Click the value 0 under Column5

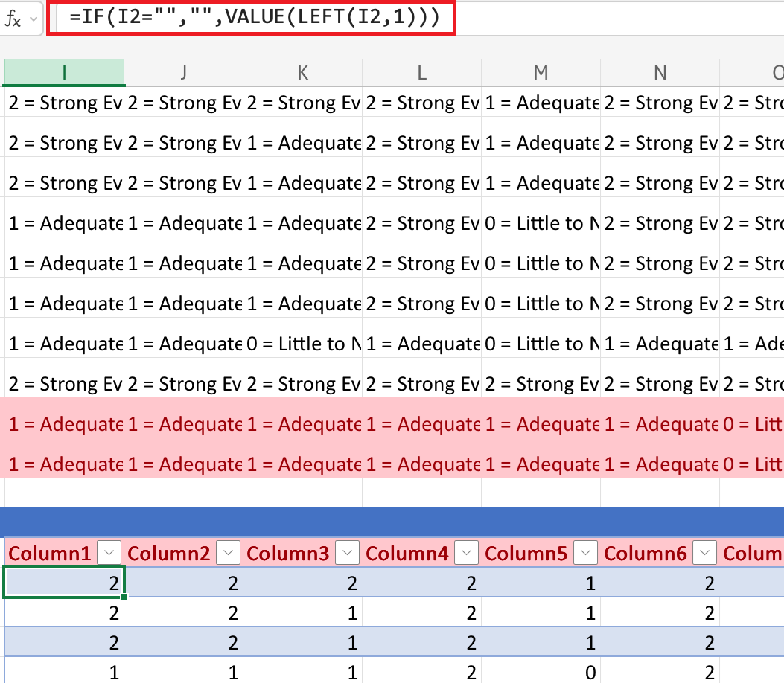point(541,672)
